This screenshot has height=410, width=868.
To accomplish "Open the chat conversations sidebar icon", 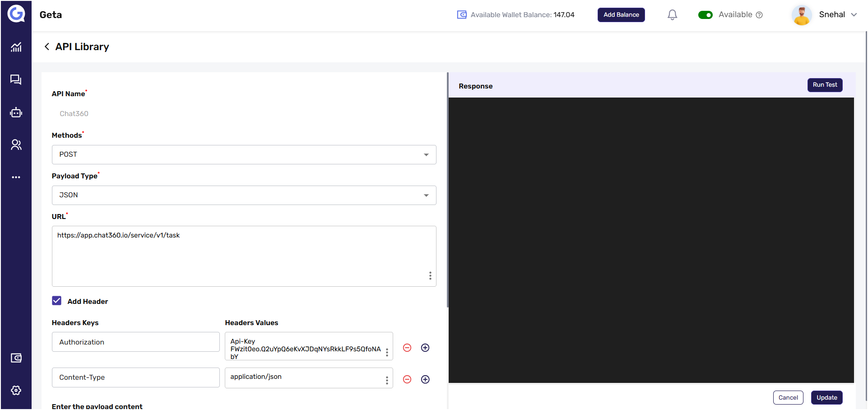I will 16,80.
